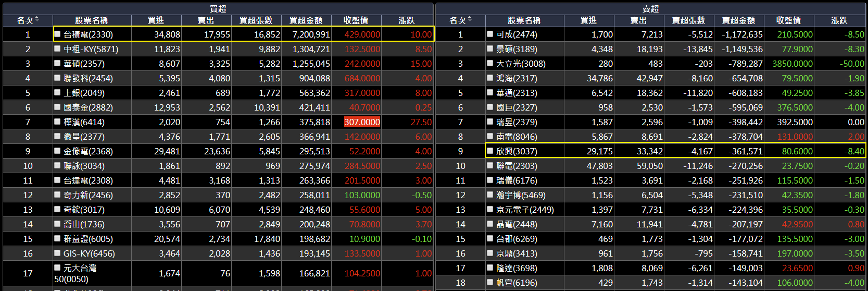Click the stock name 奇鋐(3017)
This screenshot has height=291, width=868.
(84, 210)
